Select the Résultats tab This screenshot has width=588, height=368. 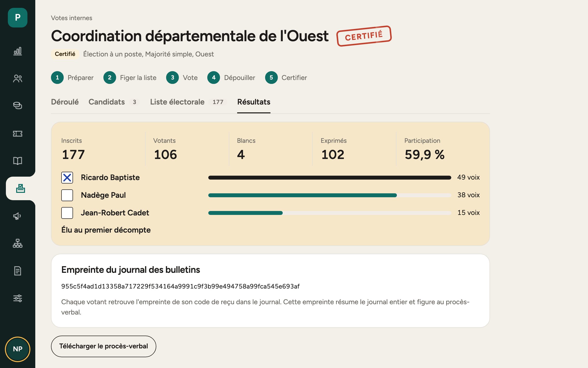point(254,102)
